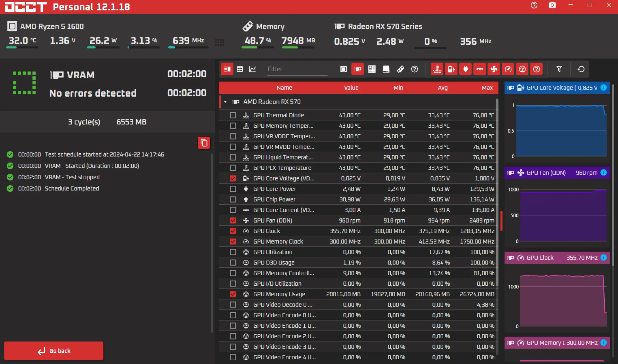Image resolution: width=618 pixels, height=364 pixels.
Task: Toggle the power plug sensor filter
Action: coord(465,69)
